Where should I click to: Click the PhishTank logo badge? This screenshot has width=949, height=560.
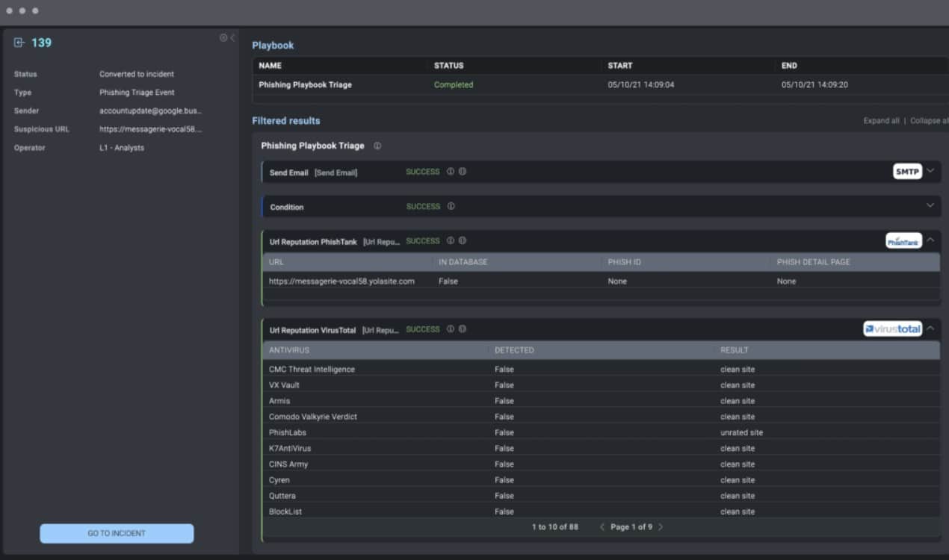pyautogui.click(x=904, y=240)
